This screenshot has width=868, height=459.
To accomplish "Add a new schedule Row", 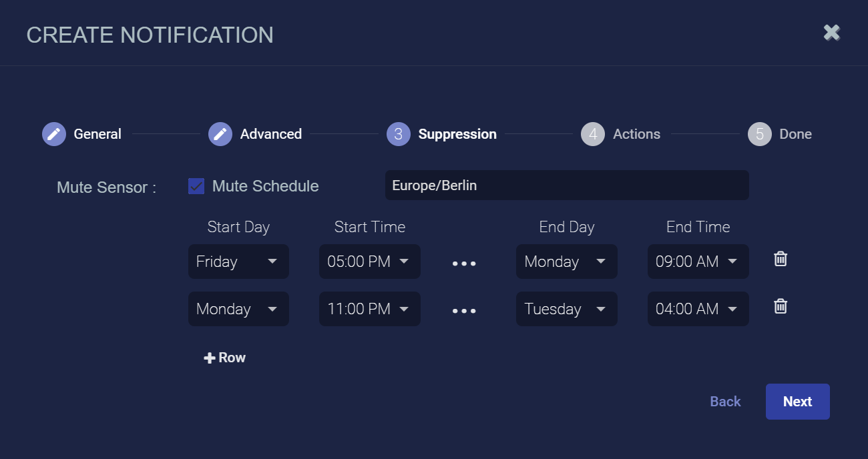I will 225,358.
